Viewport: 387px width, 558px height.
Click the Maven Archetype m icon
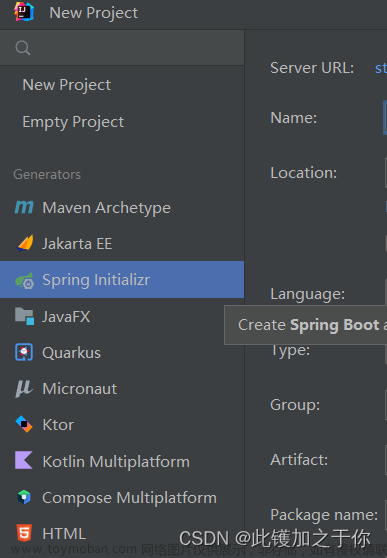coord(24,207)
